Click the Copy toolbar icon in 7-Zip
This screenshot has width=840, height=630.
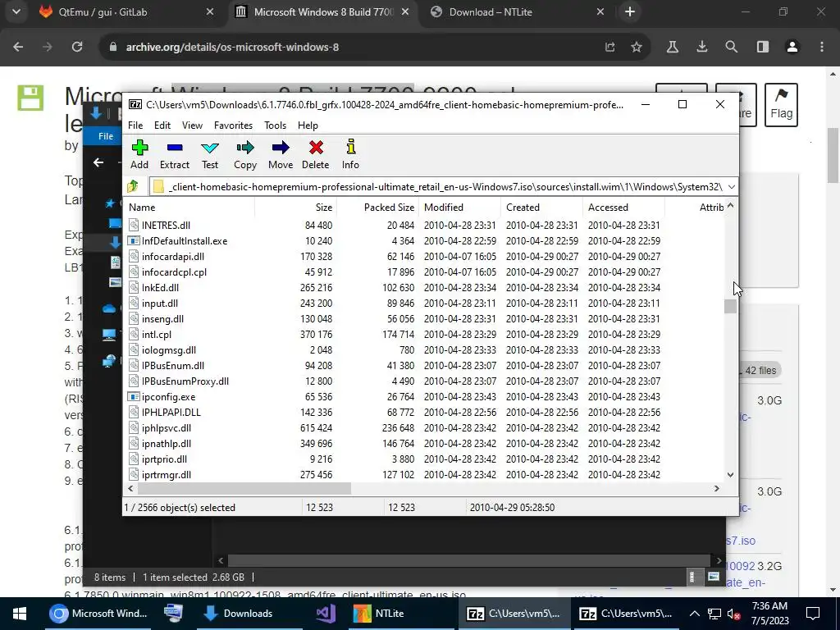(245, 154)
